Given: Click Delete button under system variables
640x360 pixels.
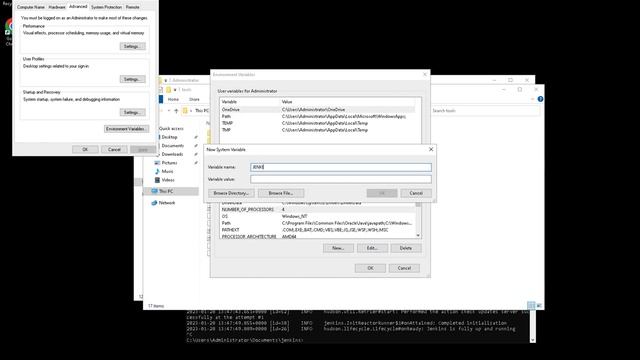Looking at the screenshot, I should point(406,248).
